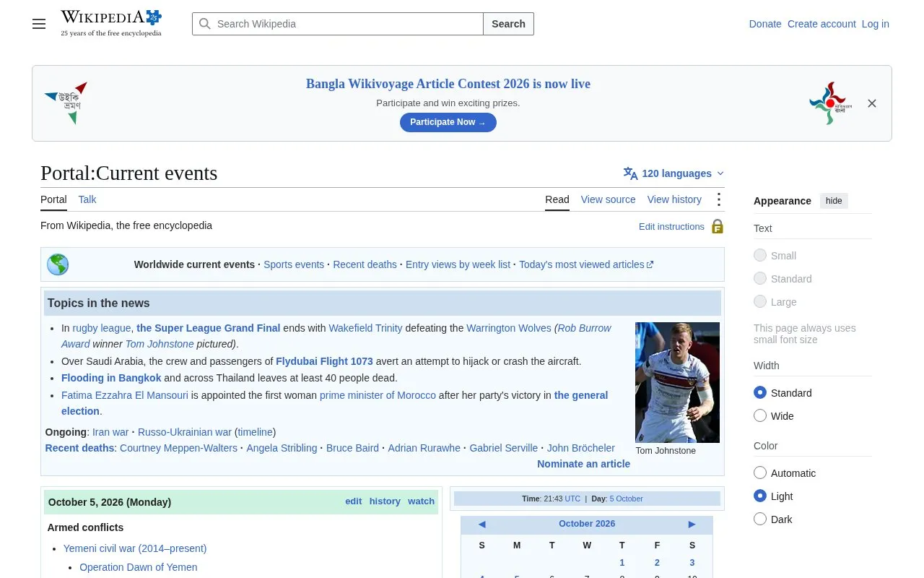The width and height of the screenshot is (924, 578).
Task: Open the View source tab
Action: (x=609, y=199)
